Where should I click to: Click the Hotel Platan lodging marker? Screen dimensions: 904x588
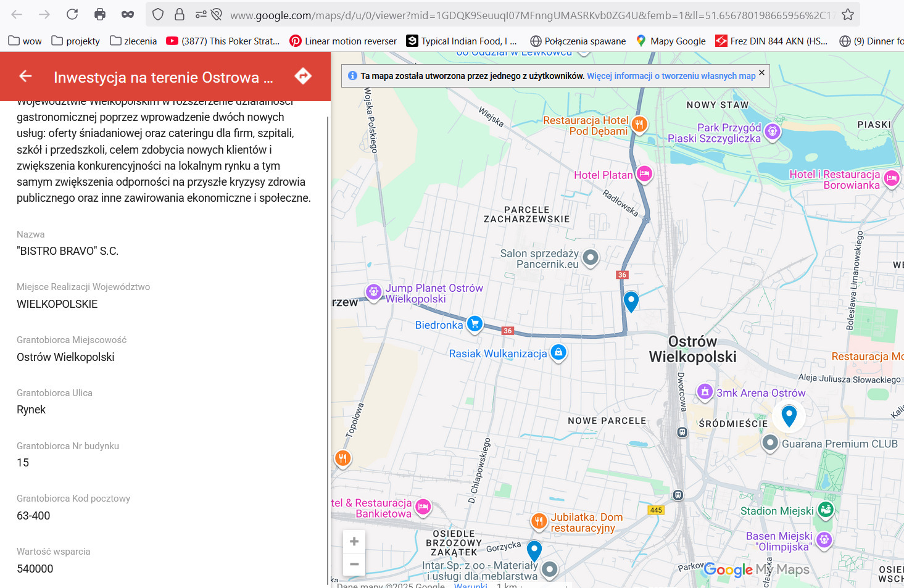pyautogui.click(x=644, y=174)
